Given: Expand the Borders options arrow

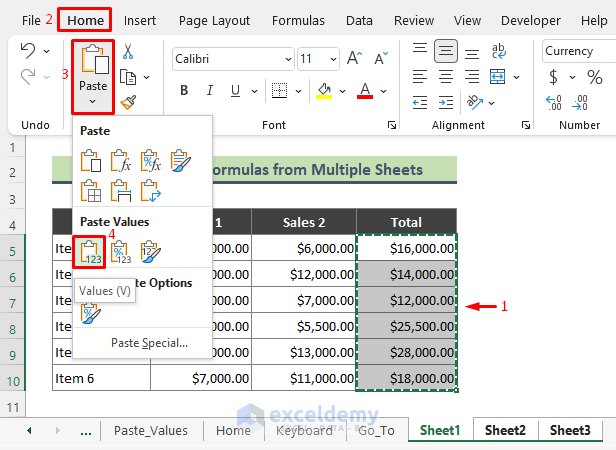Looking at the screenshot, I should tap(299, 91).
